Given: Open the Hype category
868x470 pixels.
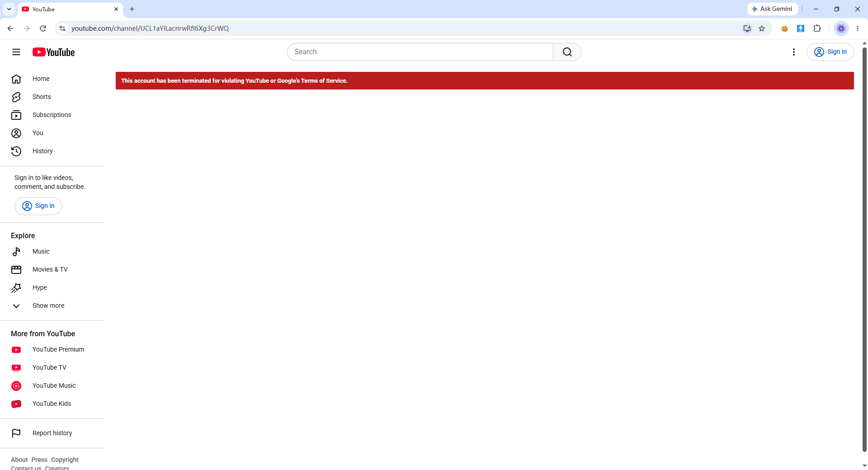Looking at the screenshot, I should 52,287.
